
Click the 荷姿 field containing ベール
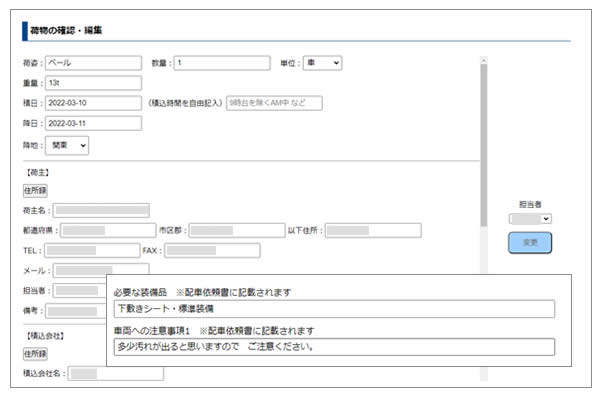click(94, 63)
